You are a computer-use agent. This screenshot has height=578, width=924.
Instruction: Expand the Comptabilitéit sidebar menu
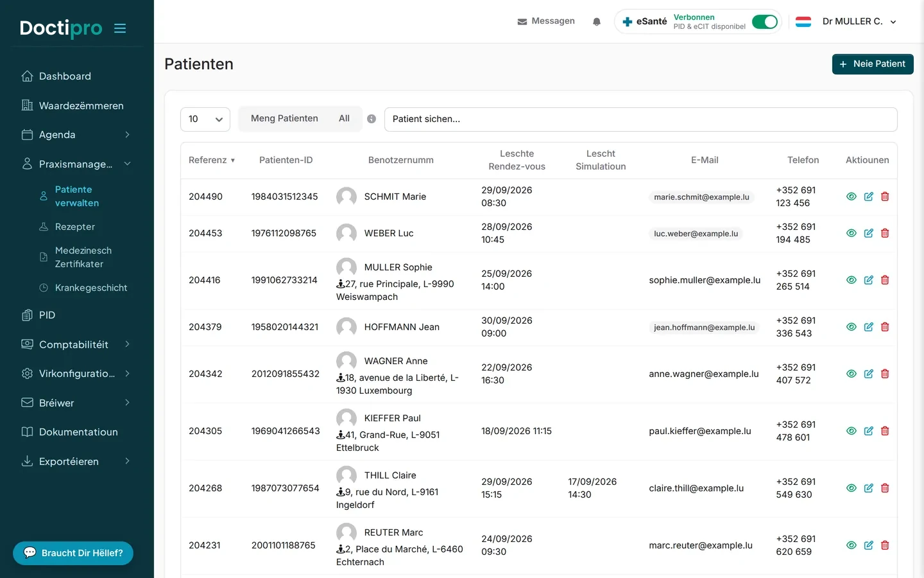point(77,344)
